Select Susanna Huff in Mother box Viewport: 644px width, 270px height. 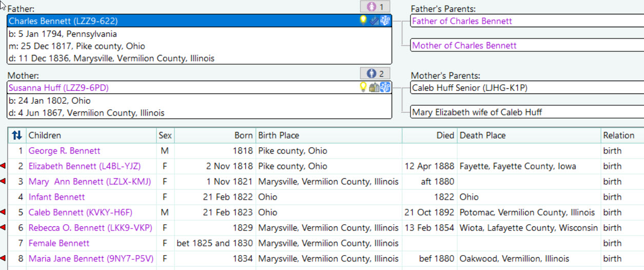pyautogui.click(x=58, y=88)
